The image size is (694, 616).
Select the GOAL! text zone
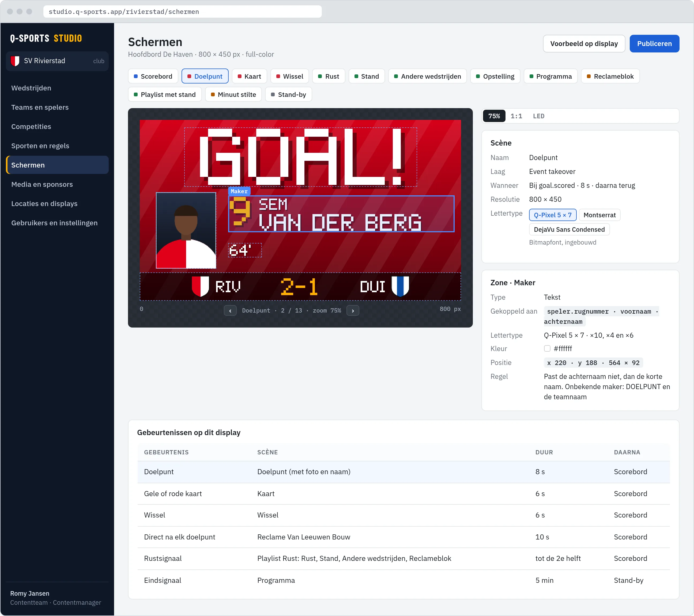pyautogui.click(x=300, y=157)
